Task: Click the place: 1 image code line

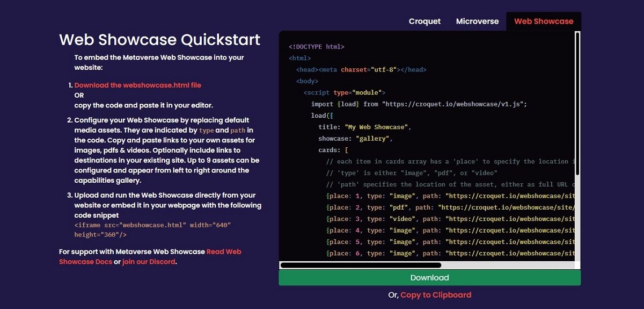Action: point(450,196)
